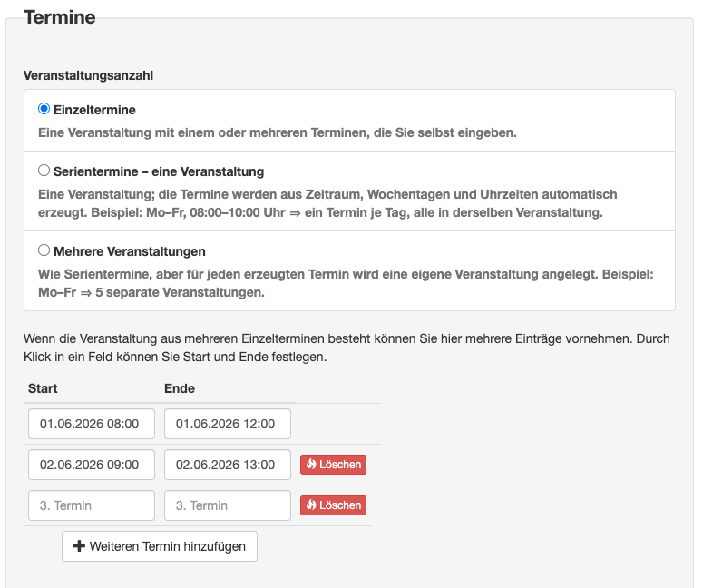Focus the empty 3. Termin end field
Screen dimensions: 703x588
[x=228, y=505]
